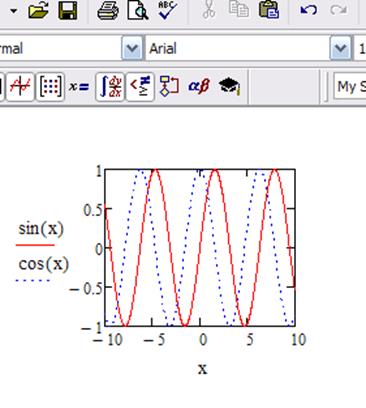Open the Symbolic keyword toolbar (graduation cap)
Image resolution: width=366 pixels, height=408 pixels.
pos(229,86)
